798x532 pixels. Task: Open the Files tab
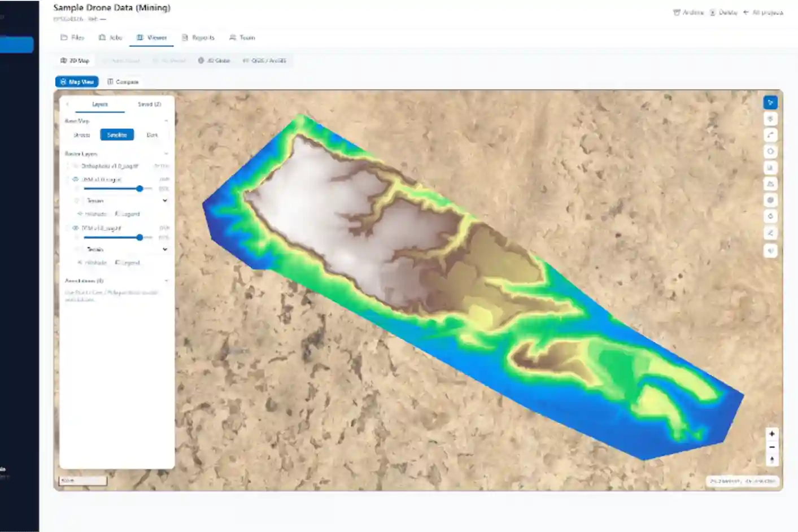point(72,38)
